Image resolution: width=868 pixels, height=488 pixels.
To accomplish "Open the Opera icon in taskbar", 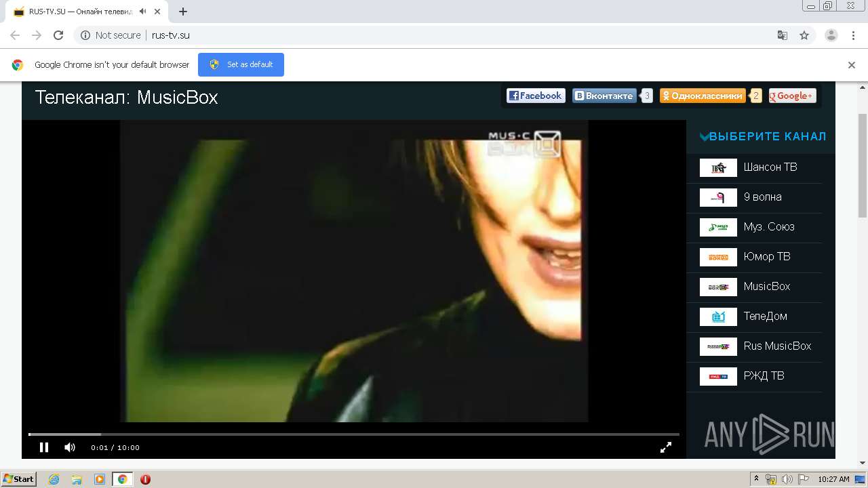I will point(145,479).
